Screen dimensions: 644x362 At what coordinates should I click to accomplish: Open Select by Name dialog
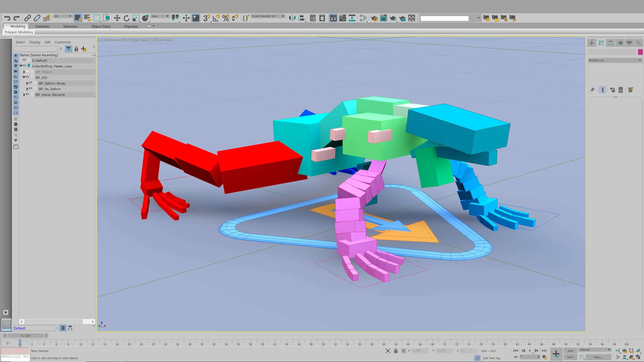87,18
